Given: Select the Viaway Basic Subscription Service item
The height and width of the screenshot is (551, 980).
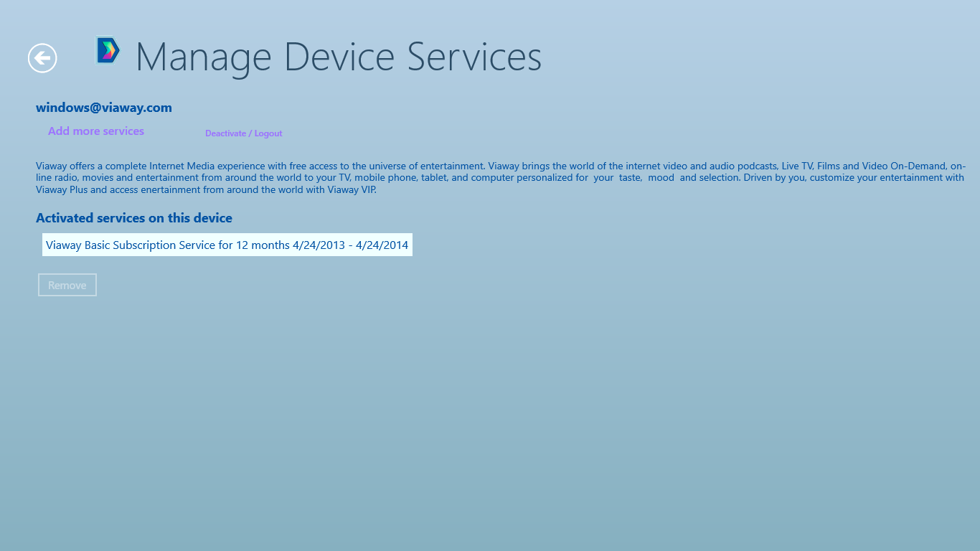Looking at the screenshot, I should pyautogui.click(x=227, y=245).
